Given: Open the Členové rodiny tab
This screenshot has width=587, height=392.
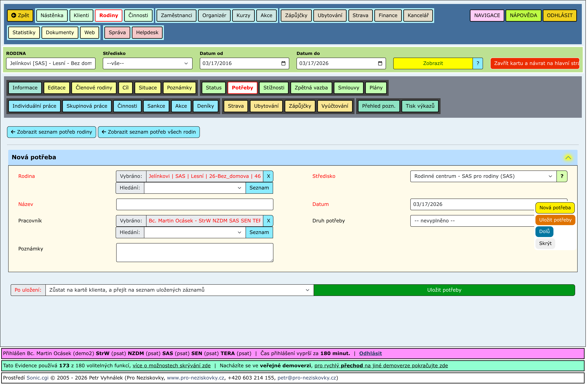Looking at the screenshot, I should (94, 88).
